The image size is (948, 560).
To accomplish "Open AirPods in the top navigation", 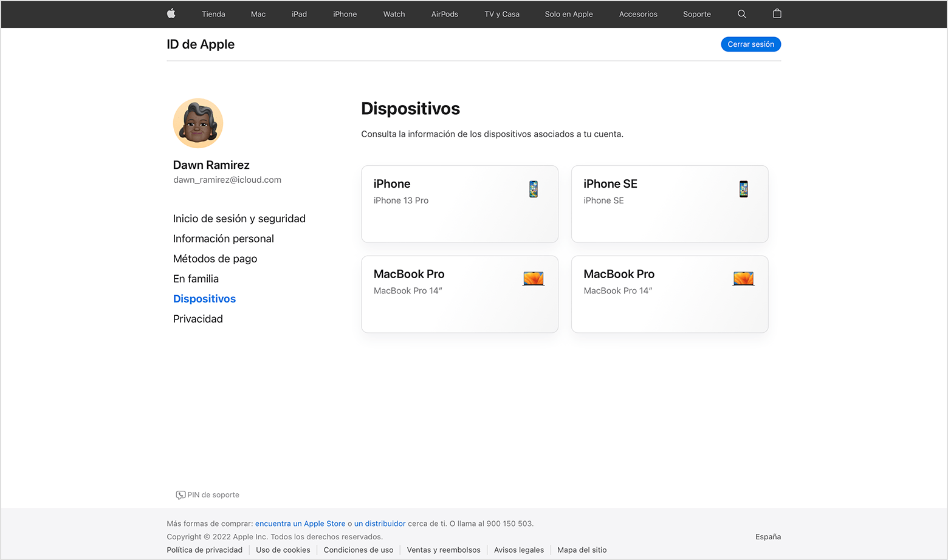I will (445, 14).
